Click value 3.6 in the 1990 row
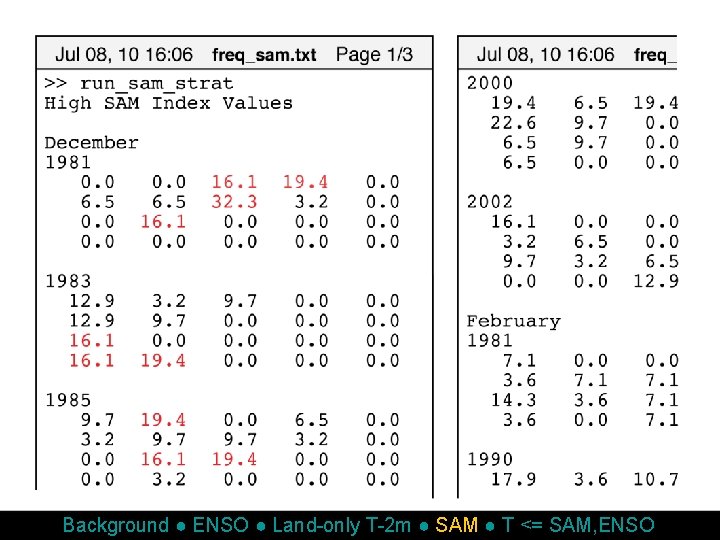Screen dimensions: 720x540 [591, 479]
